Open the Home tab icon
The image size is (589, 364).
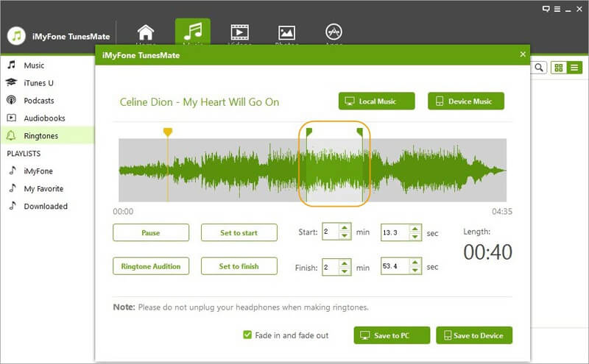tap(145, 32)
